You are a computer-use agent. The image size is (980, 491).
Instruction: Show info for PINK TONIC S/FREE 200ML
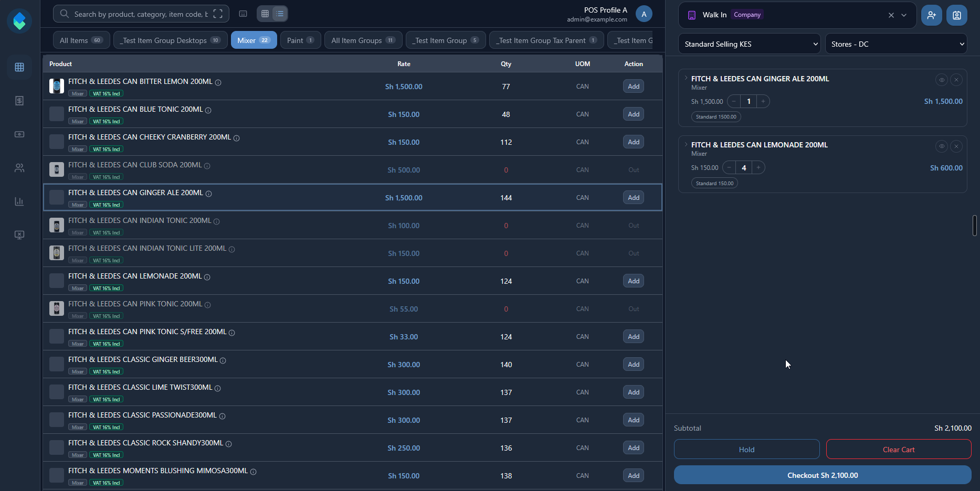pyautogui.click(x=232, y=333)
